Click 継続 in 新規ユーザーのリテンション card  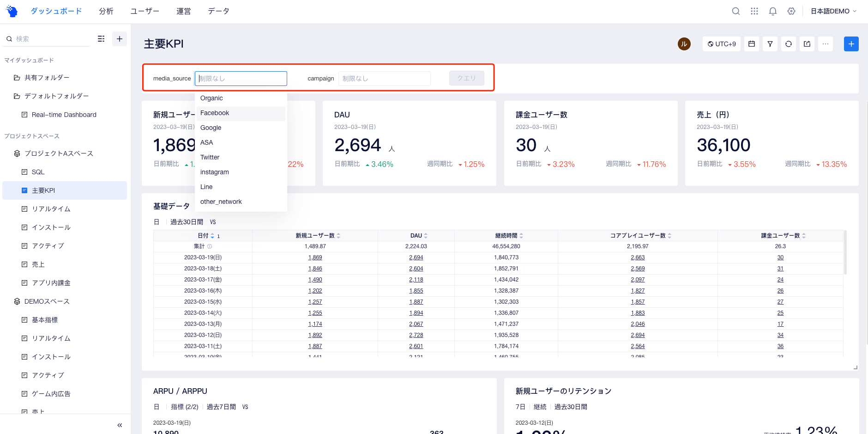pos(540,407)
